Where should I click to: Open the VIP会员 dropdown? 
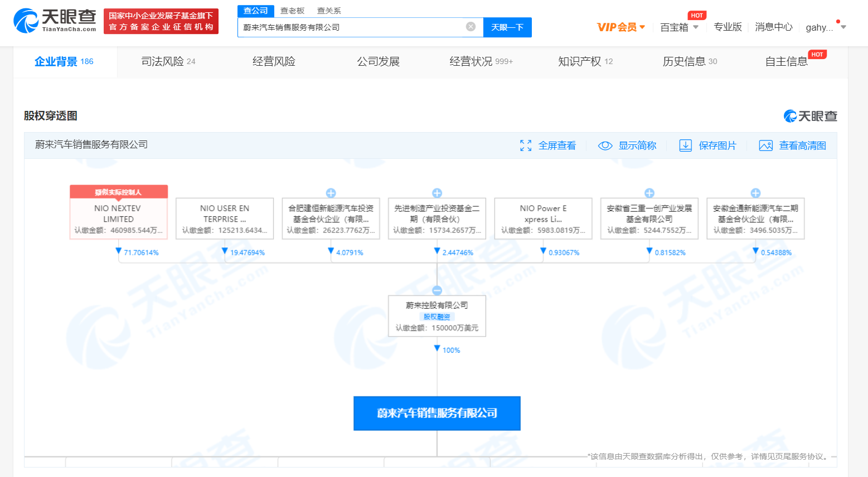621,27
